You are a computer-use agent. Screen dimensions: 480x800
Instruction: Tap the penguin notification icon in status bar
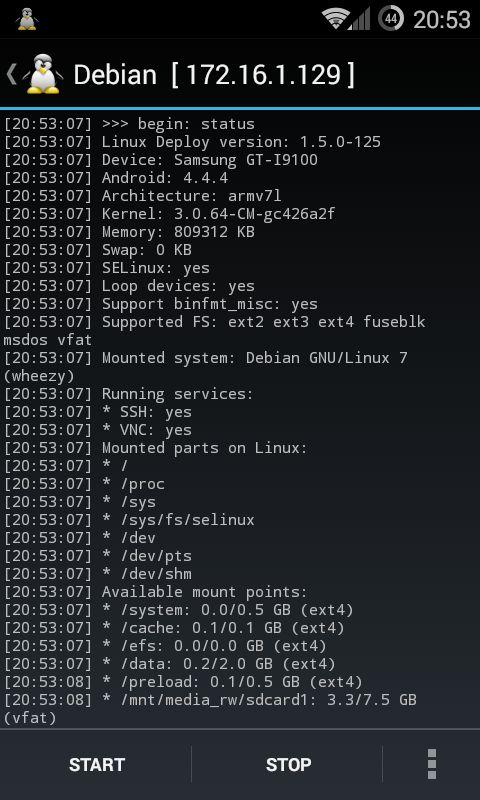[x=27, y=19]
